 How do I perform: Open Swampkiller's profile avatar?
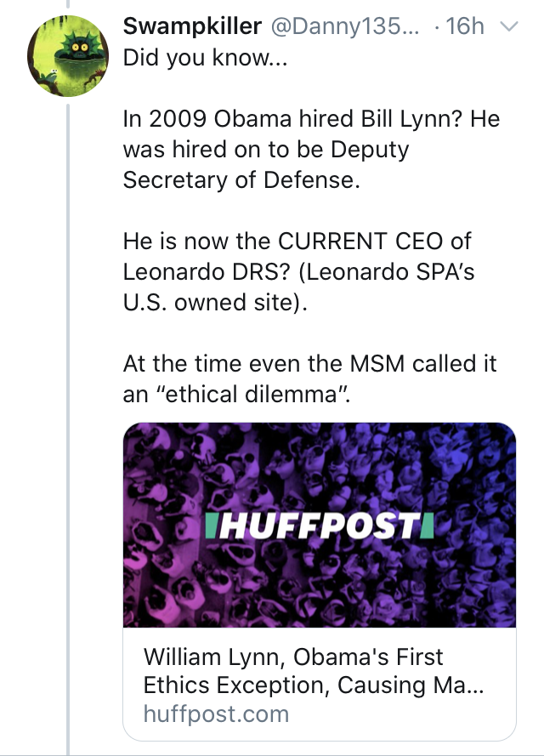coord(68,56)
